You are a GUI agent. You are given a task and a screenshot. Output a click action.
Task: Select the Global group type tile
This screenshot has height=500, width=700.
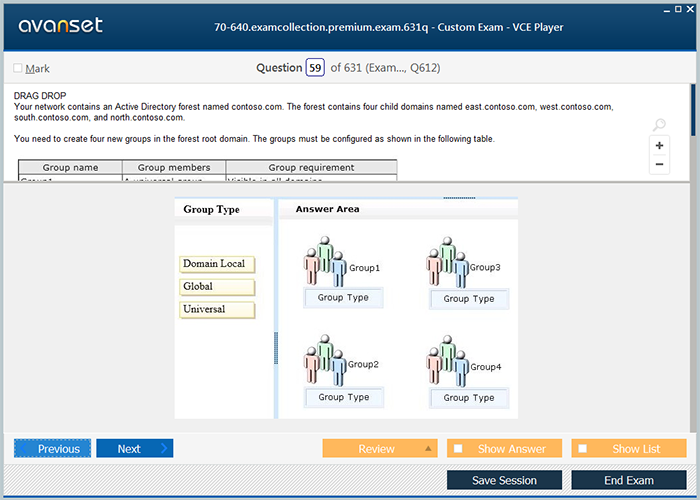[217, 287]
